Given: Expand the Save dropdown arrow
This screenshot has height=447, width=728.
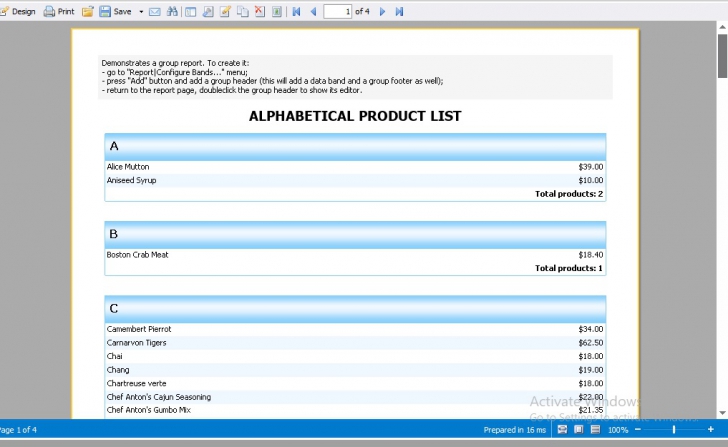Looking at the screenshot, I should [x=141, y=12].
